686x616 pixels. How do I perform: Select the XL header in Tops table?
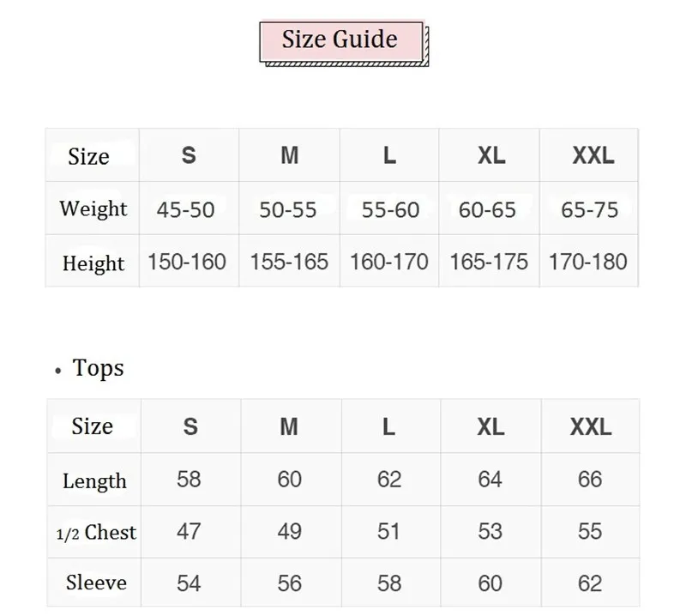tap(490, 426)
